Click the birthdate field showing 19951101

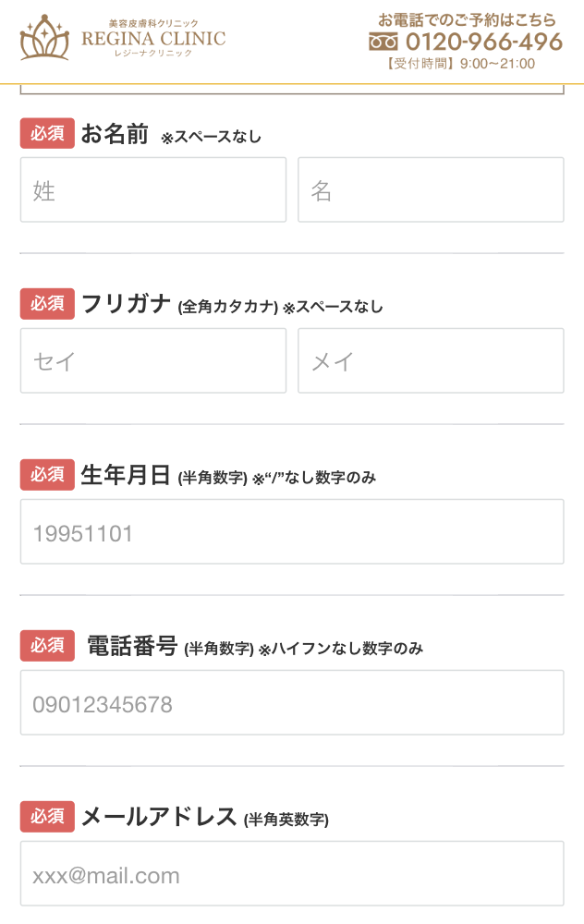coord(292,531)
